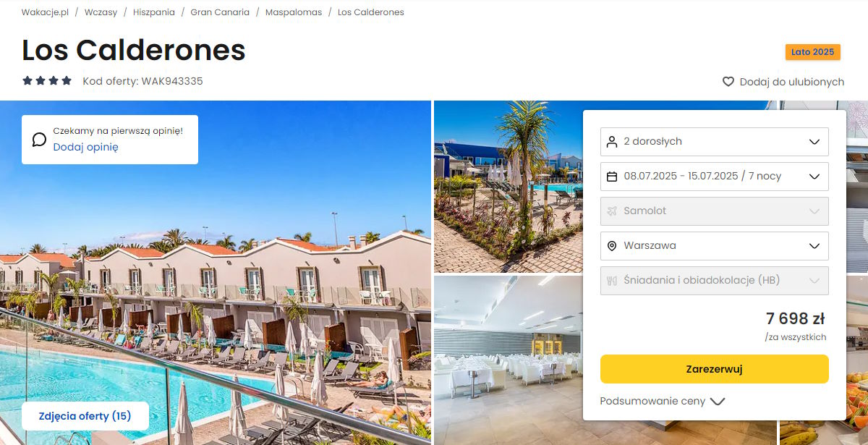Click the location pin icon beside Warszawa
868x445 pixels.
(x=612, y=246)
